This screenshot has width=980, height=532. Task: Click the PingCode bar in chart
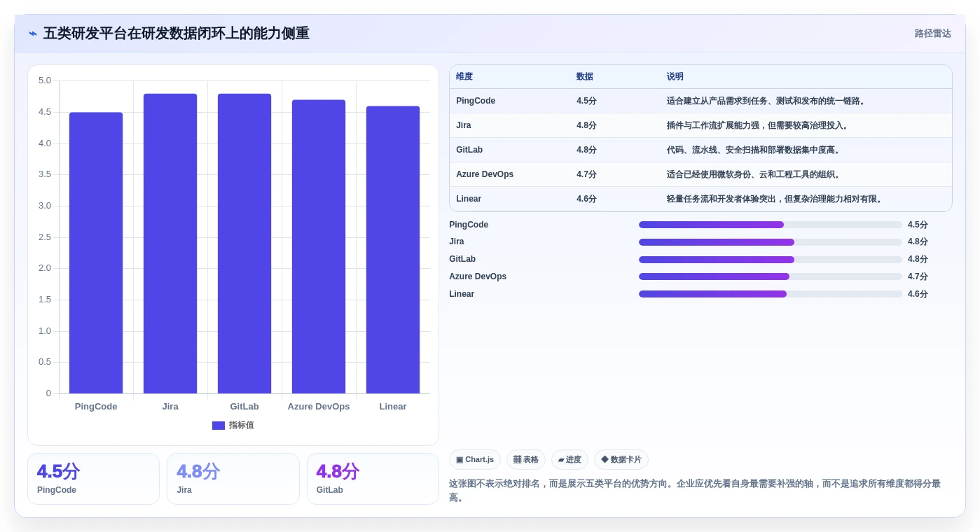coord(96,253)
